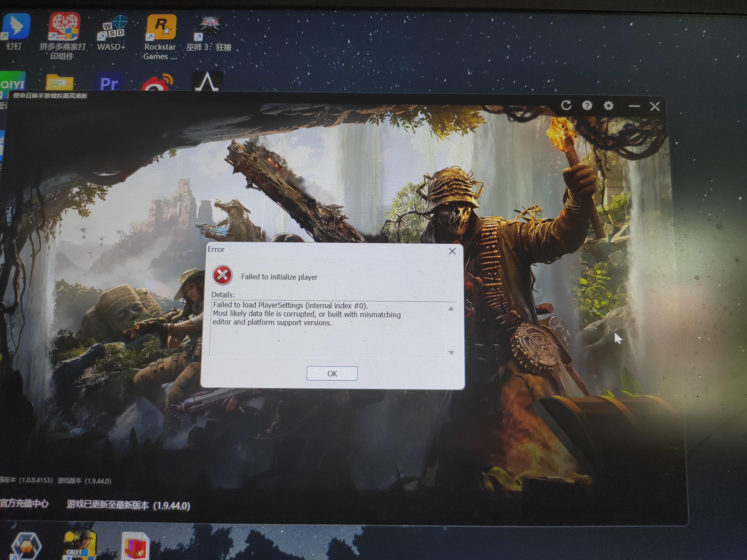This screenshot has width=747, height=560.
Task: Click the refresh icon in emulator title bar
Action: point(566,106)
